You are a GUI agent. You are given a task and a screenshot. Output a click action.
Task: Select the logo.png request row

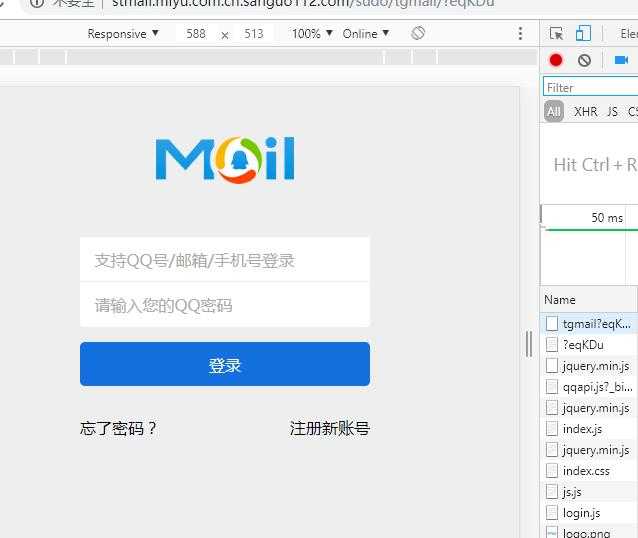pos(589,531)
